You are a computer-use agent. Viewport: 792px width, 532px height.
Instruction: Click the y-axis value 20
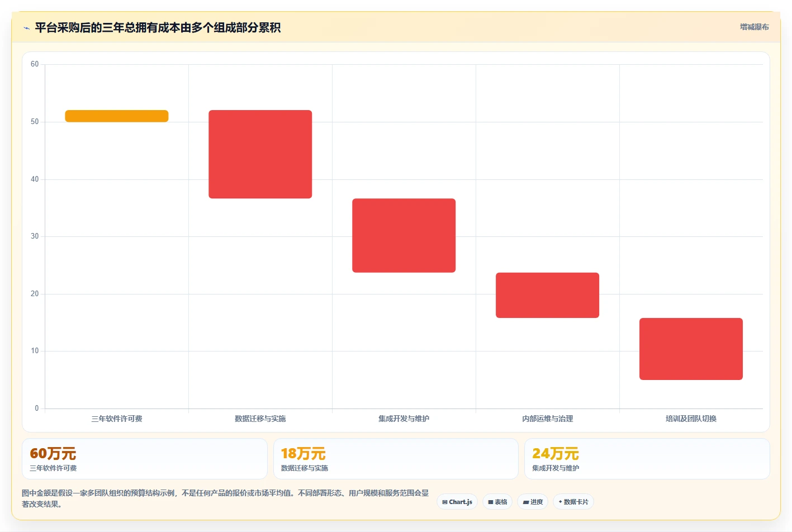coord(35,294)
